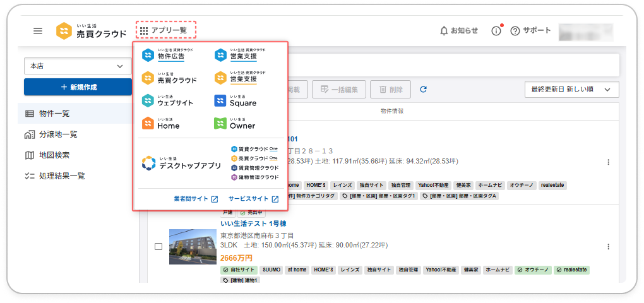Click the blurred user account area
This screenshot has width=644, height=303.
point(586,32)
